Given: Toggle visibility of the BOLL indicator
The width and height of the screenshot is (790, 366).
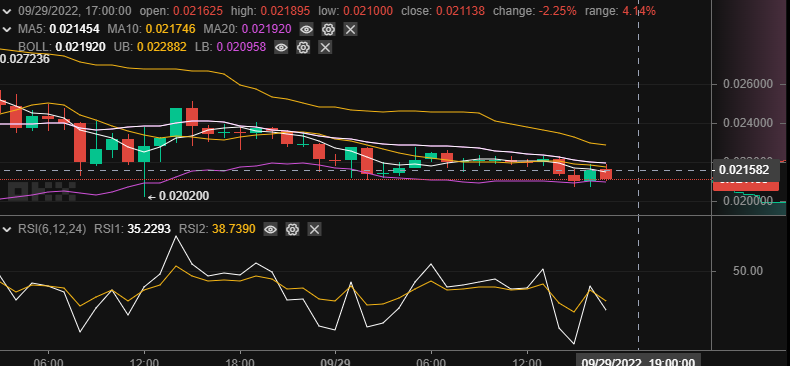Looking at the screenshot, I should tap(281, 47).
